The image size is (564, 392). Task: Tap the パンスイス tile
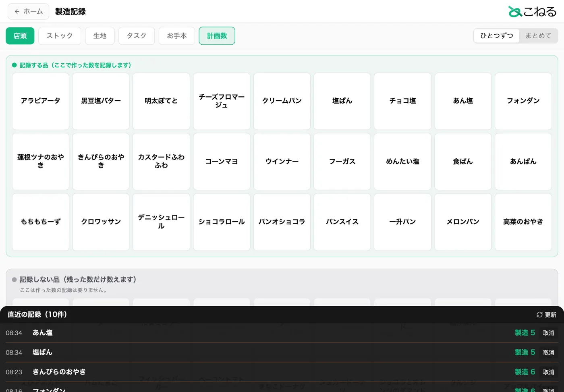coord(342,222)
